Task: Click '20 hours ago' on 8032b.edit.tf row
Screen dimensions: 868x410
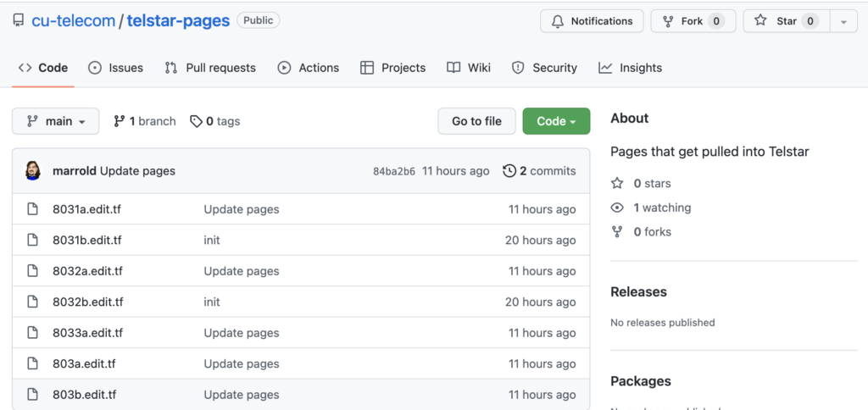Action: coord(540,302)
